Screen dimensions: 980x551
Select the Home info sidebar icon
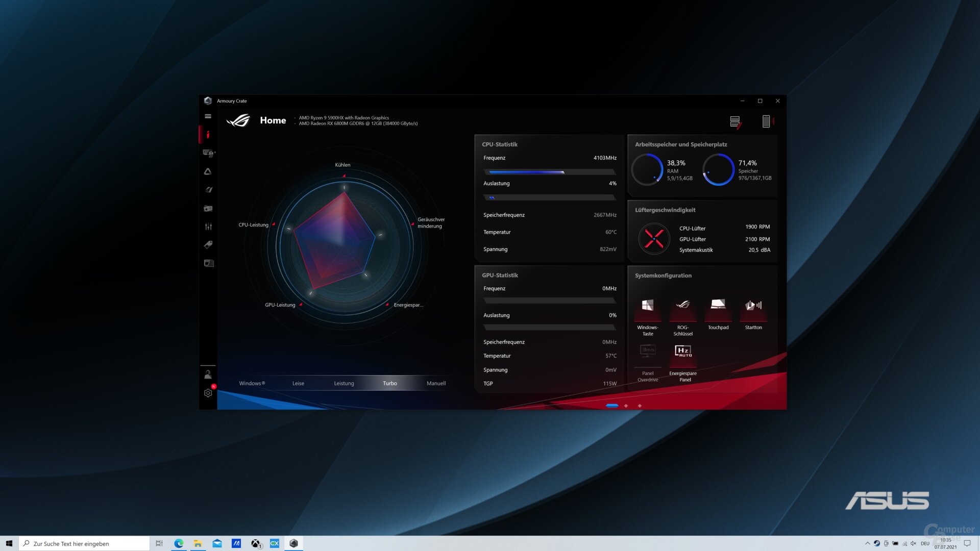click(x=208, y=135)
